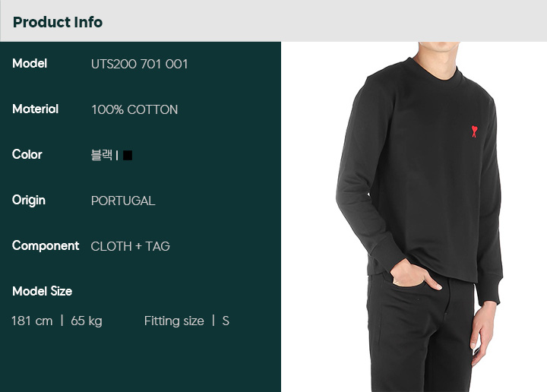Click the Component label
547x392 pixels.
coord(46,246)
